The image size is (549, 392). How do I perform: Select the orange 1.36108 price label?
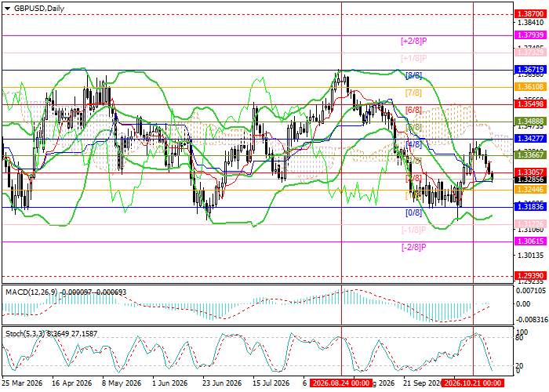point(530,86)
